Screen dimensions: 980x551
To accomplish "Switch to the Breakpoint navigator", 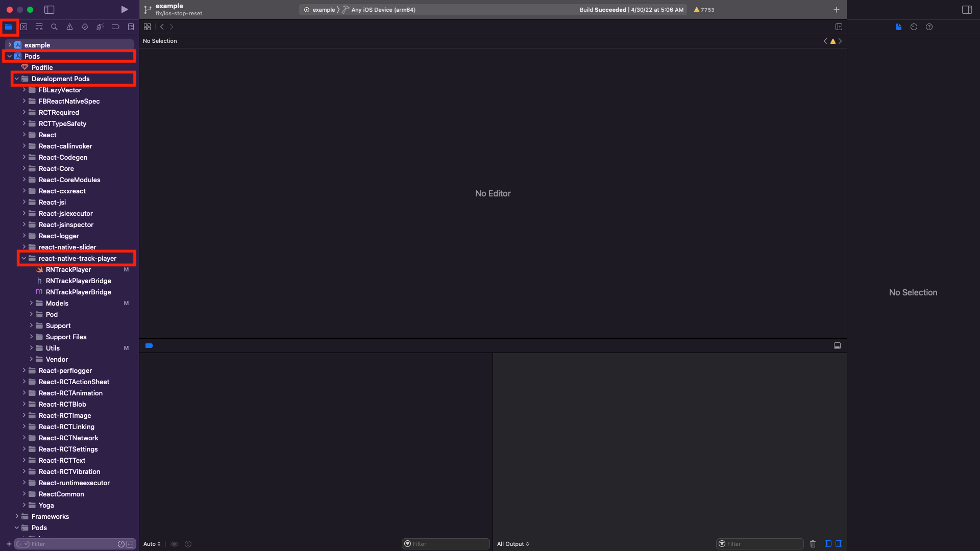I will coord(115,27).
